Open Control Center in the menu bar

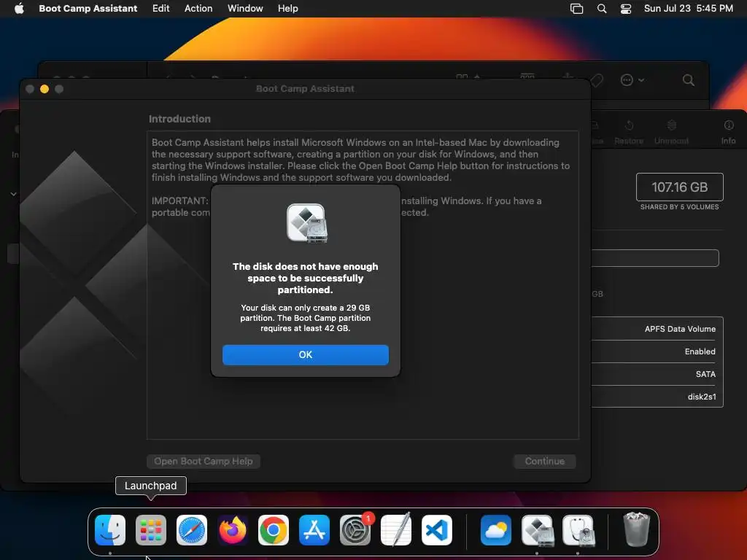pos(625,9)
